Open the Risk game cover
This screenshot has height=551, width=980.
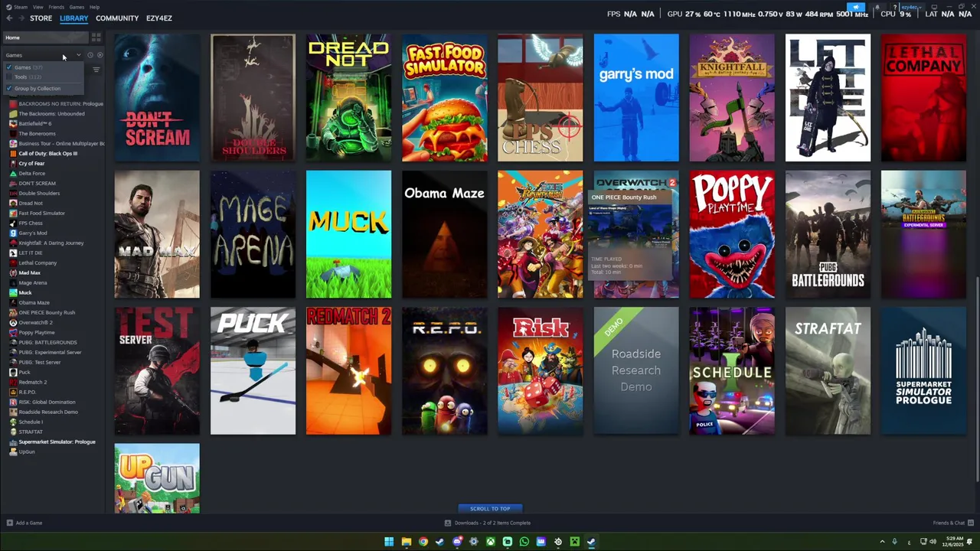click(541, 370)
